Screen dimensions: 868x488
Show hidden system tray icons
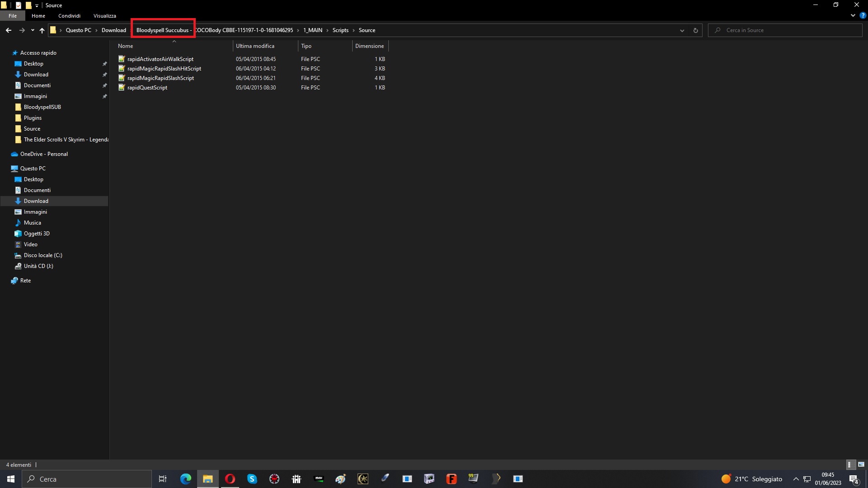pos(796,479)
